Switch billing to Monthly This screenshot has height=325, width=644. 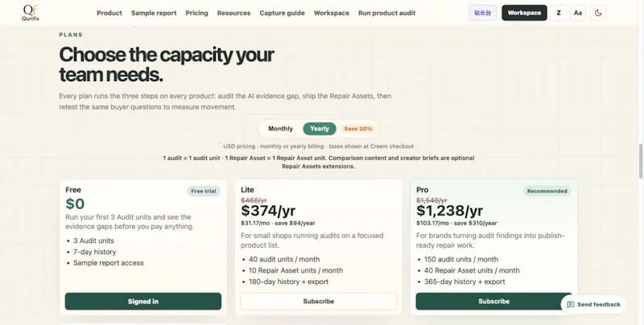280,129
